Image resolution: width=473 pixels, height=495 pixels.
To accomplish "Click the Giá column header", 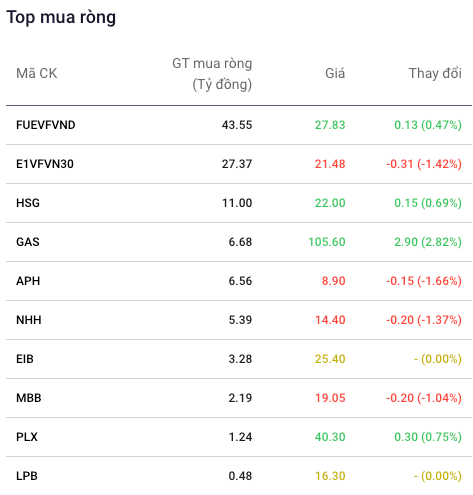I will click(x=335, y=73).
